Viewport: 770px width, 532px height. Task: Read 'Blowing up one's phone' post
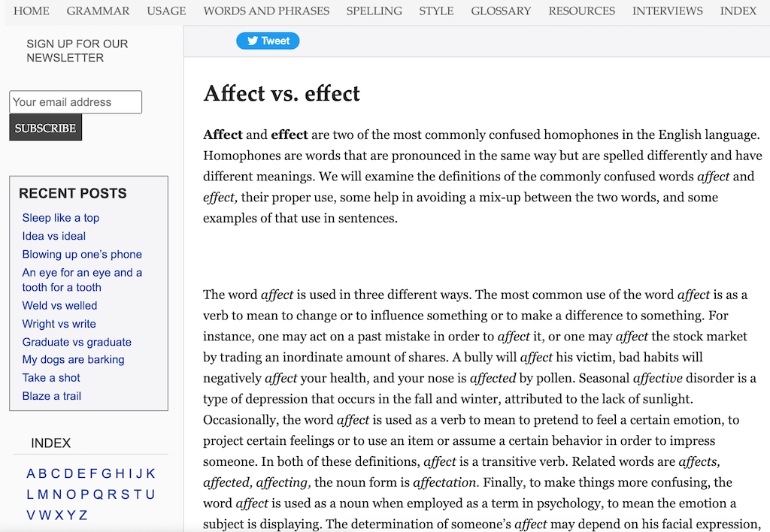[82, 254]
